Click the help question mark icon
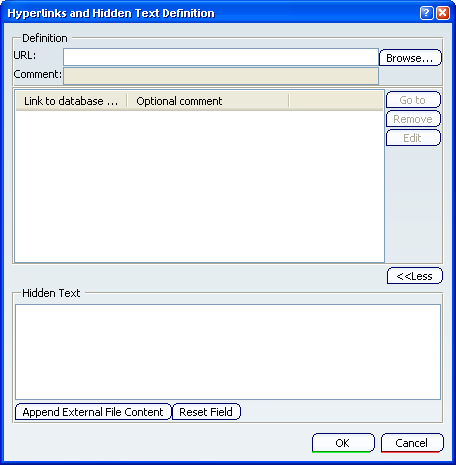This screenshot has width=456, height=465. (426, 13)
